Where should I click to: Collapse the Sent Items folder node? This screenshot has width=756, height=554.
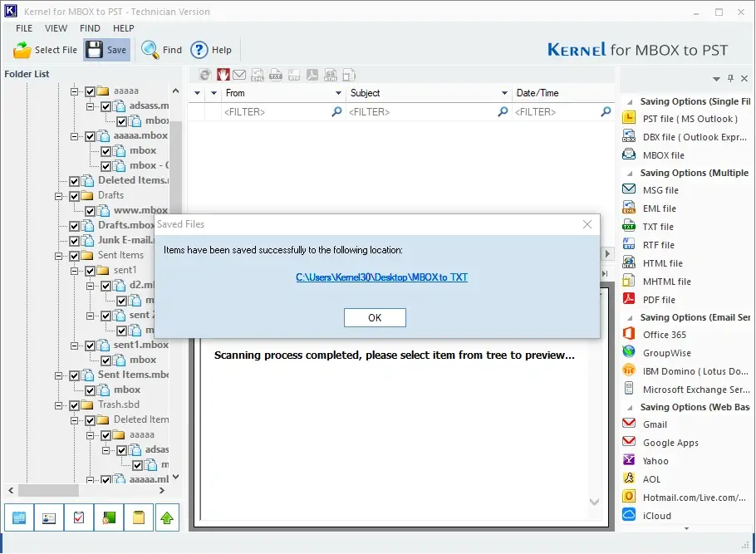(58, 256)
